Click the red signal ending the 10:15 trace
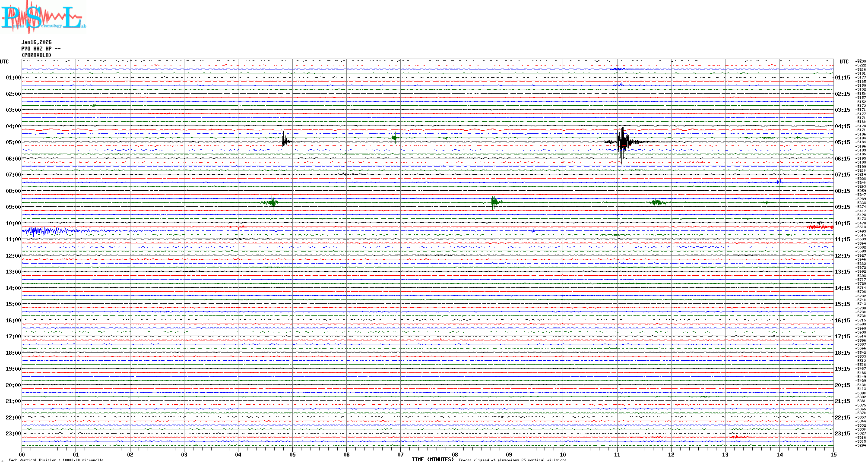 pos(820,227)
